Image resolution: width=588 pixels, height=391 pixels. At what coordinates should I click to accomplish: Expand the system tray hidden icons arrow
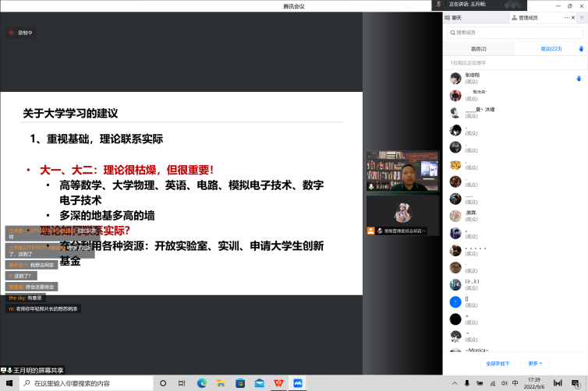(x=453, y=384)
